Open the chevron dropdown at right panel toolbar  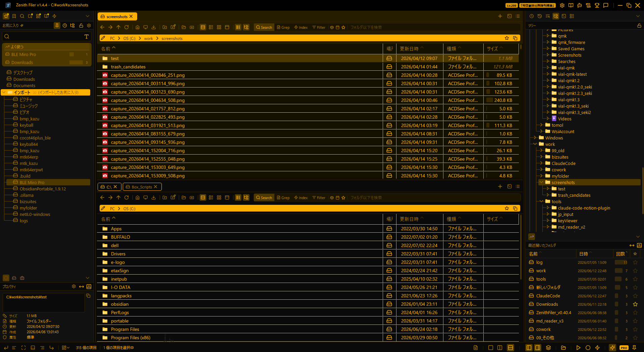click(638, 16)
